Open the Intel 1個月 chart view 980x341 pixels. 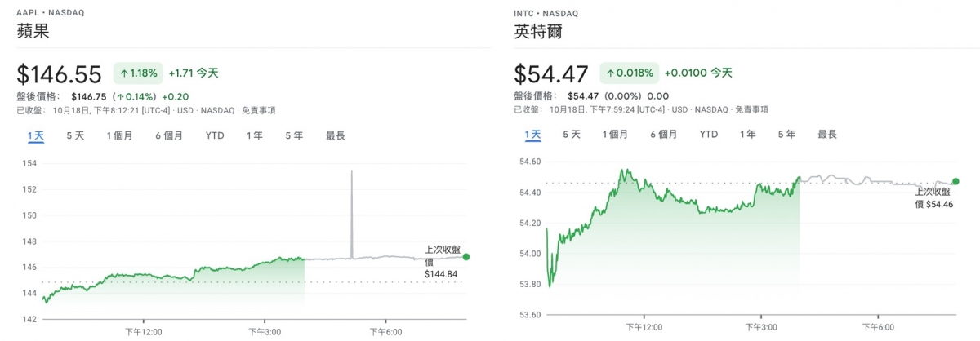(x=616, y=135)
